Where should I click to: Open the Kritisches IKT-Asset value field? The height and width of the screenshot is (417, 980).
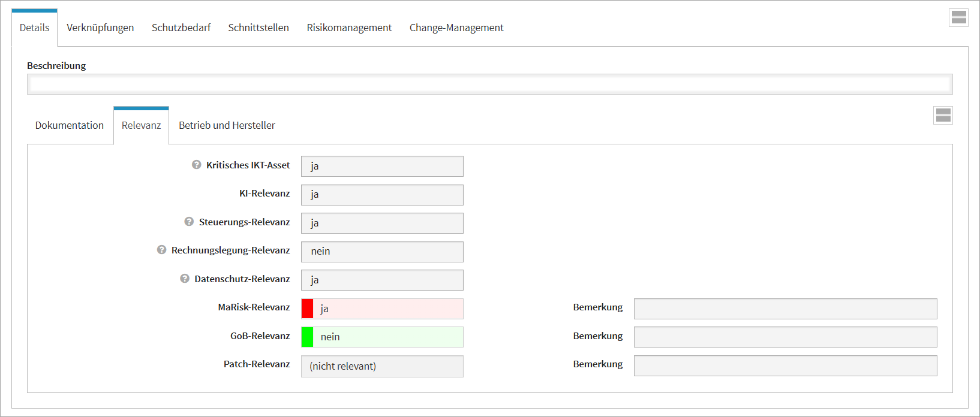tap(382, 166)
